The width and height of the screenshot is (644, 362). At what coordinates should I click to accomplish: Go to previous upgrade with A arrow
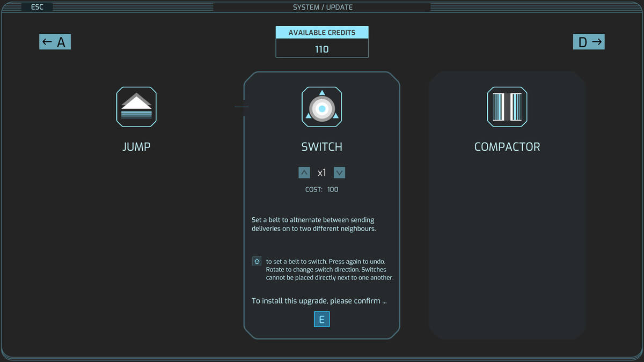tap(55, 42)
